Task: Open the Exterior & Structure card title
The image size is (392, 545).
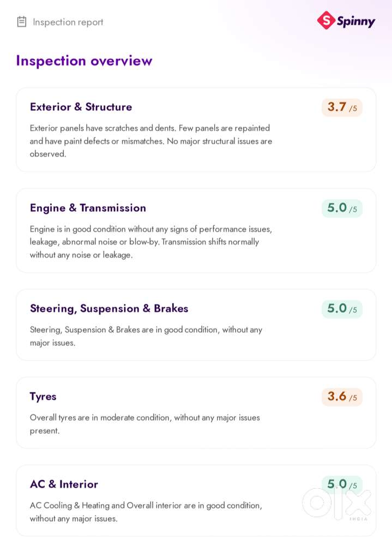Action: point(81,107)
